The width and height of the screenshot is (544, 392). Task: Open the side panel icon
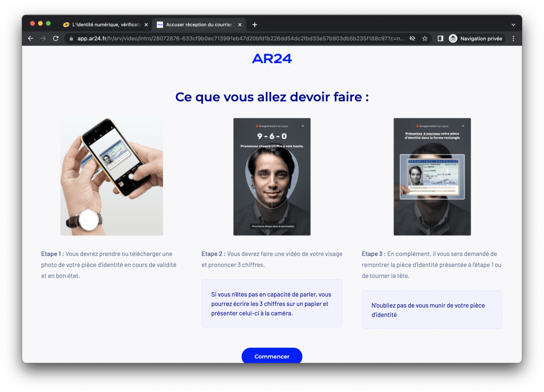point(440,38)
